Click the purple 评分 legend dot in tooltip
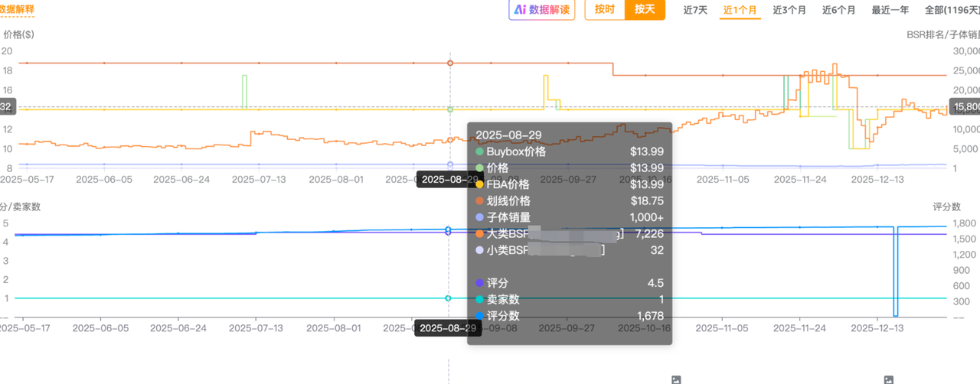980x384 pixels. [479, 283]
